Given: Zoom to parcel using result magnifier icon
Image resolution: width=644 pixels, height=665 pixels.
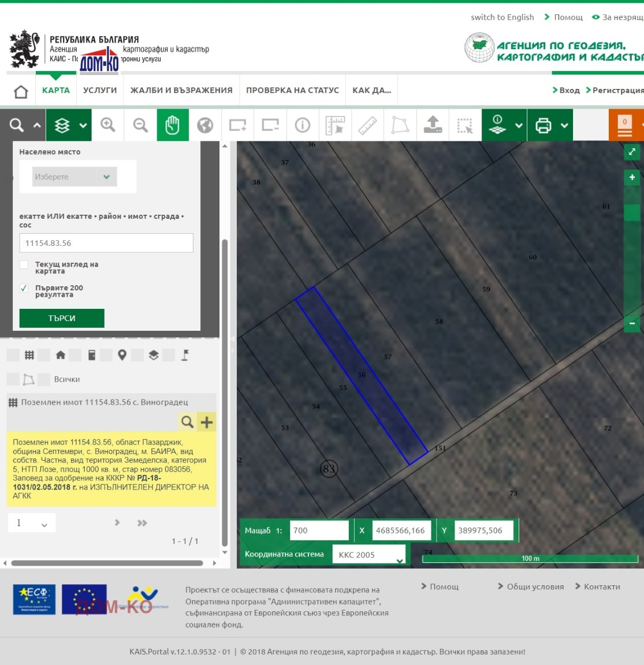Looking at the screenshot, I should pos(187,422).
